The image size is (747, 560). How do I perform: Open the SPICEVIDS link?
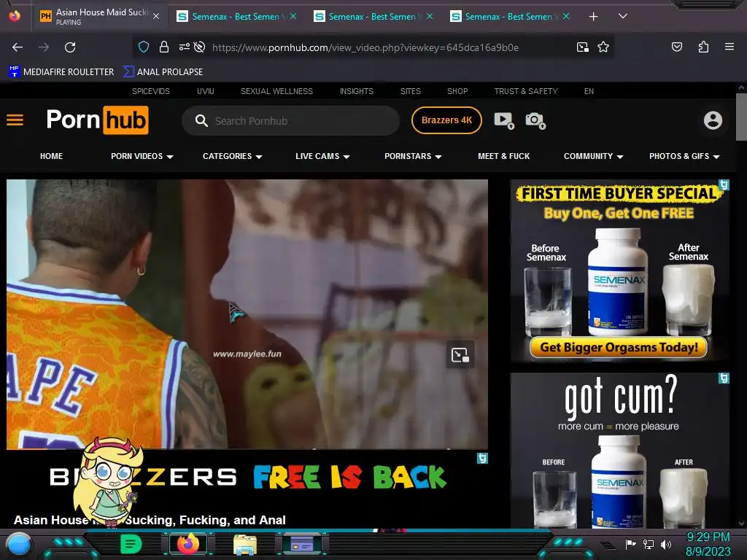150,91
